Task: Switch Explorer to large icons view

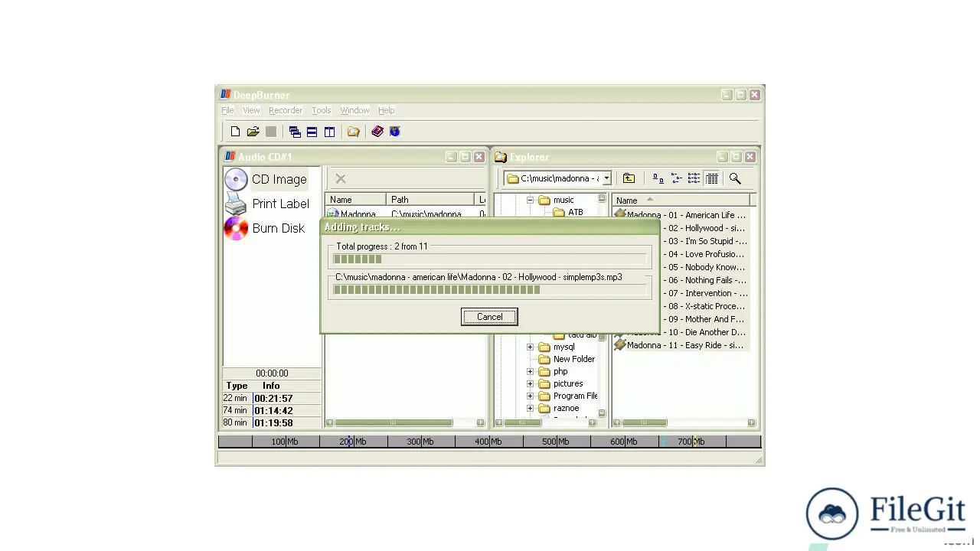Action: tap(658, 178)
